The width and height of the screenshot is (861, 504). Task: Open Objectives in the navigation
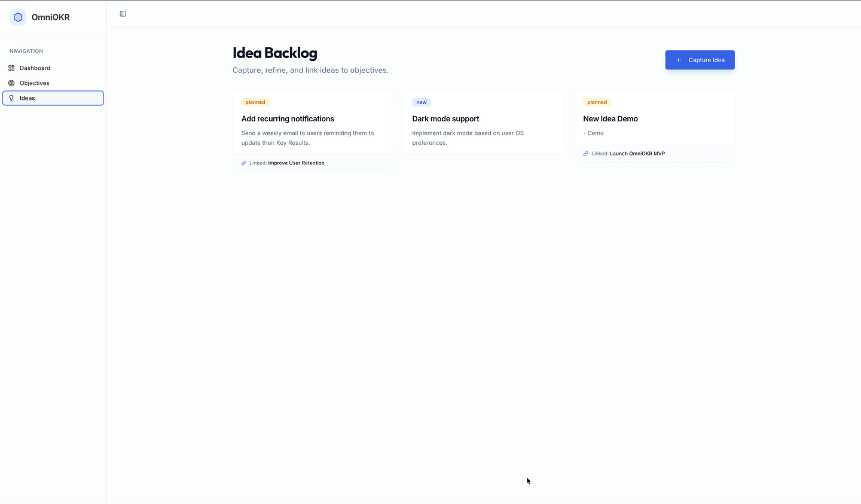(34, 83)
